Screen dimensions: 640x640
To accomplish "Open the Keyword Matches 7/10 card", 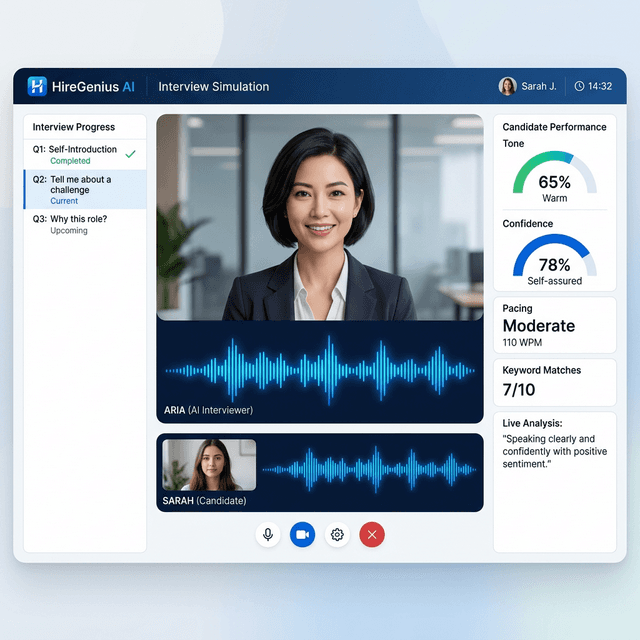I will coord(554,380).
